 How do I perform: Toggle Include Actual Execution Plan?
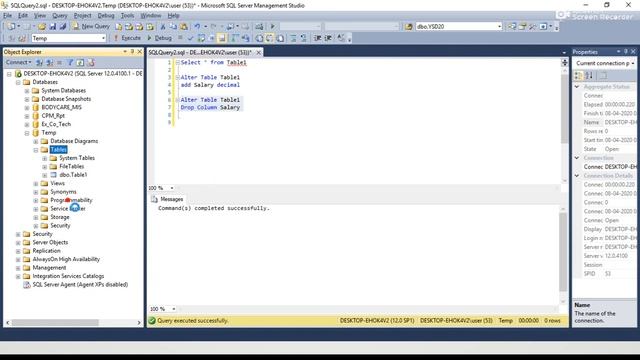[x=235, y=38]
